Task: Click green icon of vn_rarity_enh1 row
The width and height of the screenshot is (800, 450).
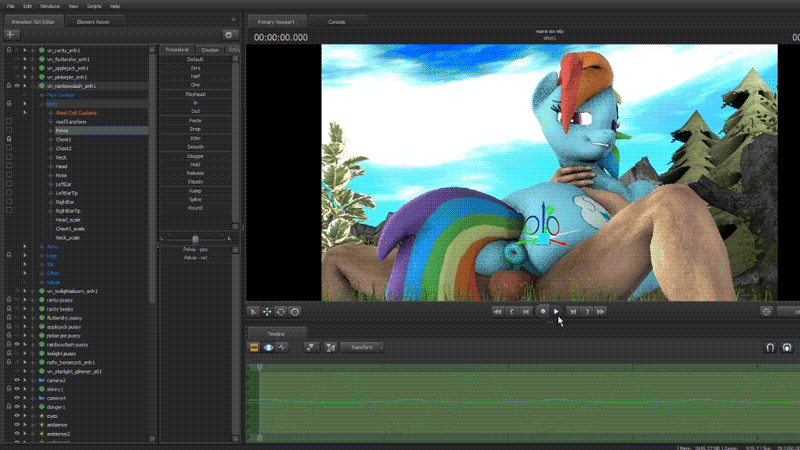Action: click(42, 51)
